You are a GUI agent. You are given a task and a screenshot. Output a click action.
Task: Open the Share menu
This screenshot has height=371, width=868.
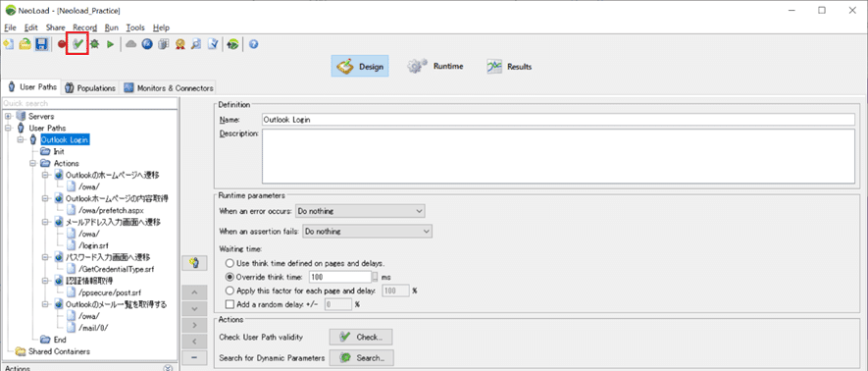click(55, 27)
